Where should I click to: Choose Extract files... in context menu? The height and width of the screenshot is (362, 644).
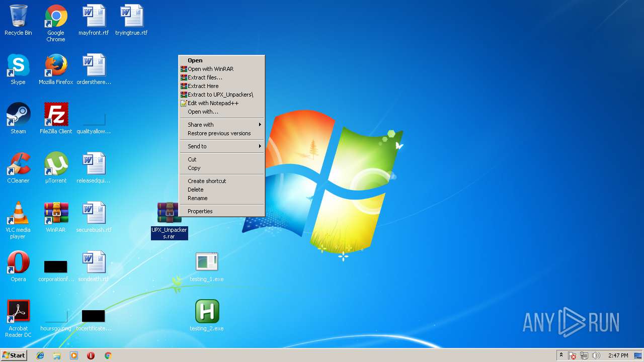221,77
